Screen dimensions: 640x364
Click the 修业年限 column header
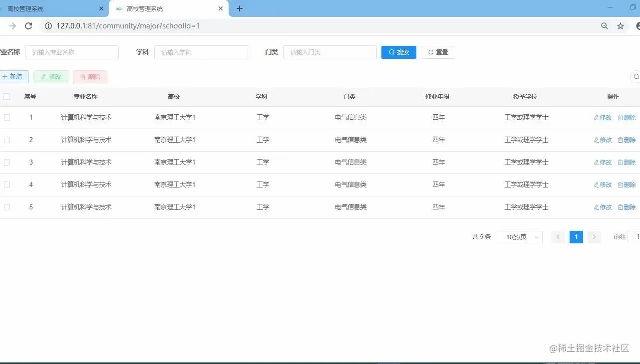point(437,97)
